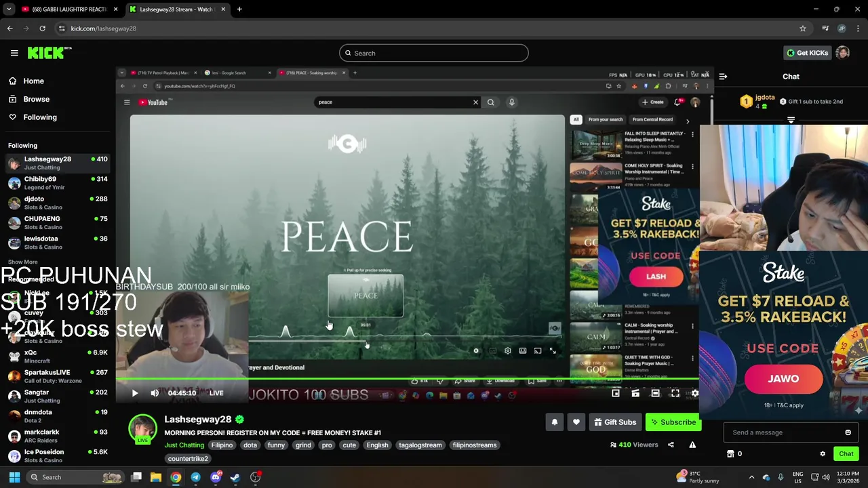The height and width of the screenshot is (488, 868).
Task: Show hidden system tray icons
Action: [x=751, y=477]
